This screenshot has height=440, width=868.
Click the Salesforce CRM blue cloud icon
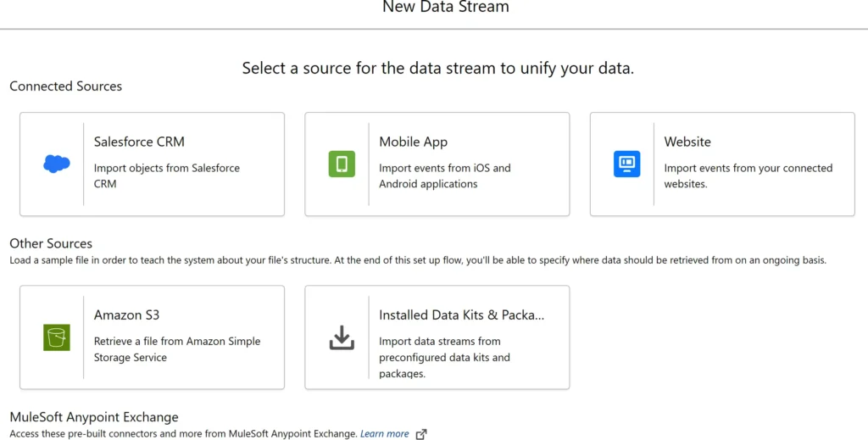pos(57,164)
